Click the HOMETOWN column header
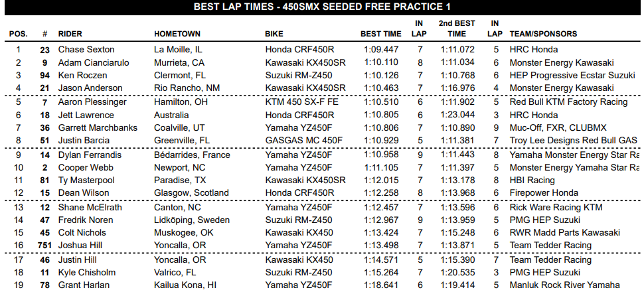The width and height of the screenshot is (644, 292). pos(176,34)
